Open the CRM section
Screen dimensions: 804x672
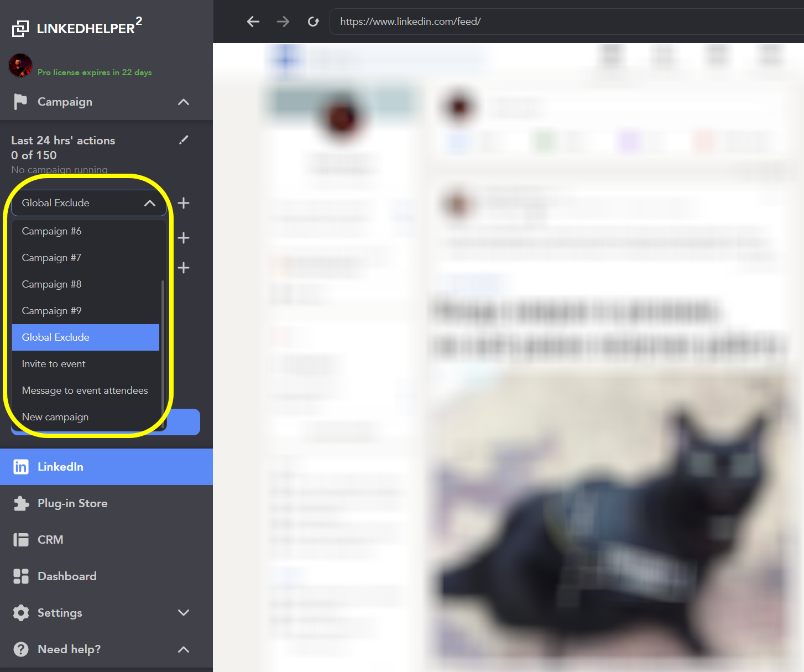pos(106,540)
